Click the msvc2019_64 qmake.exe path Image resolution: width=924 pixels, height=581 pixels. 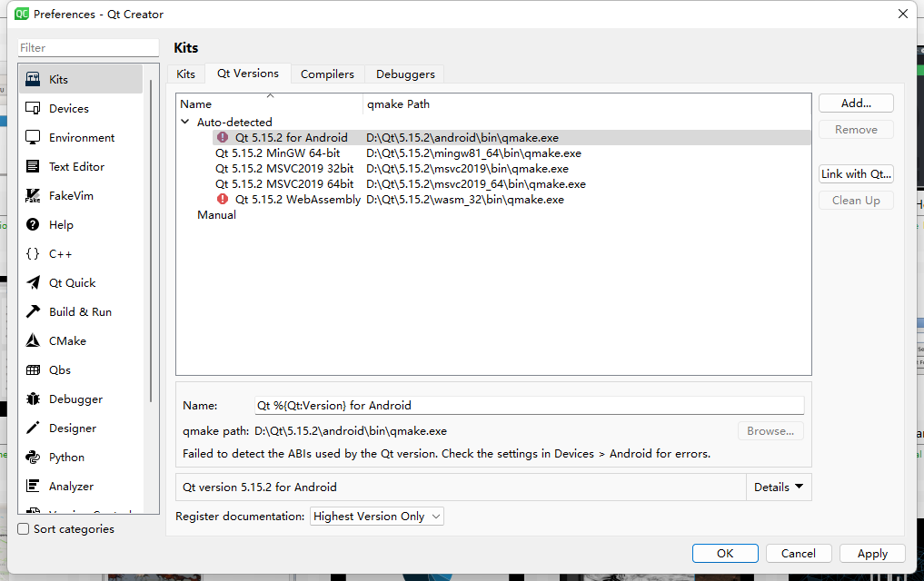pos(476,183)
